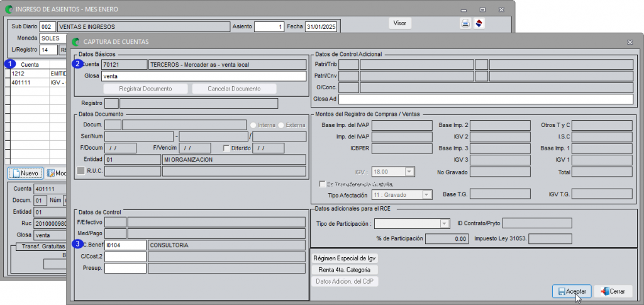644x305 pixels.
Task: Maximize the Ingreso de Asientos window
Action: click(x=482, y=9)
